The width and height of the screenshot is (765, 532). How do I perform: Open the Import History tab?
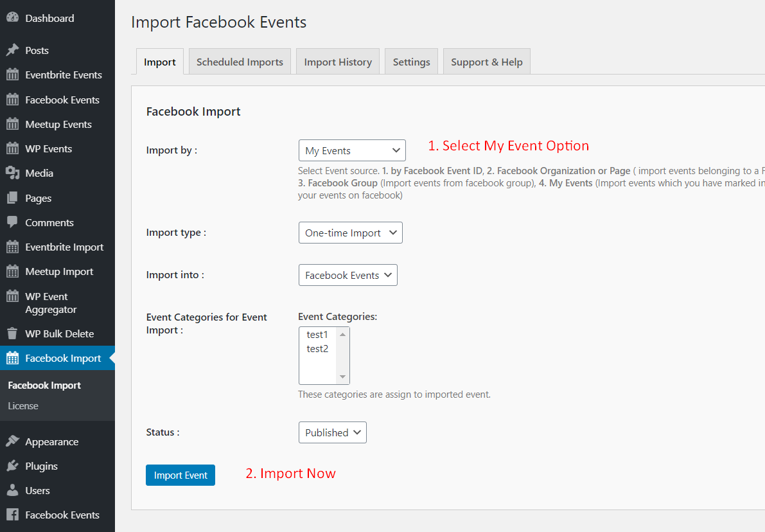click(x=338, y=62)
